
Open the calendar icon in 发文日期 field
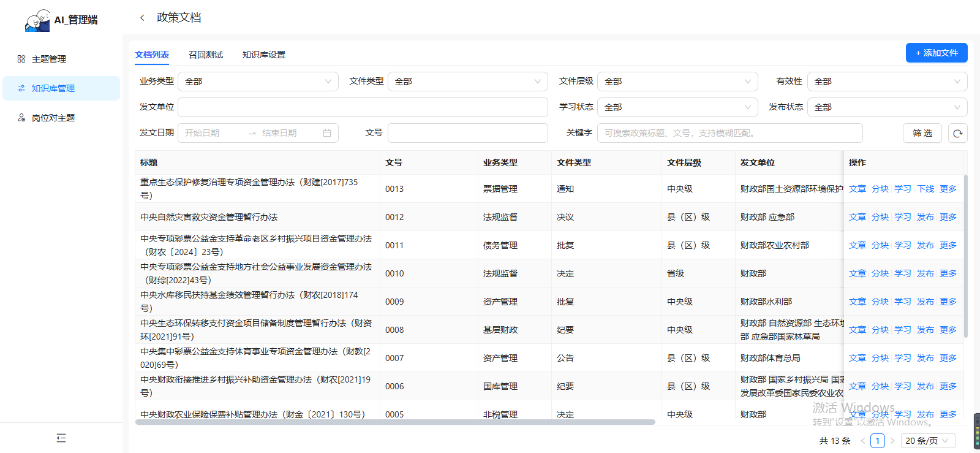(x=327, y=133)
